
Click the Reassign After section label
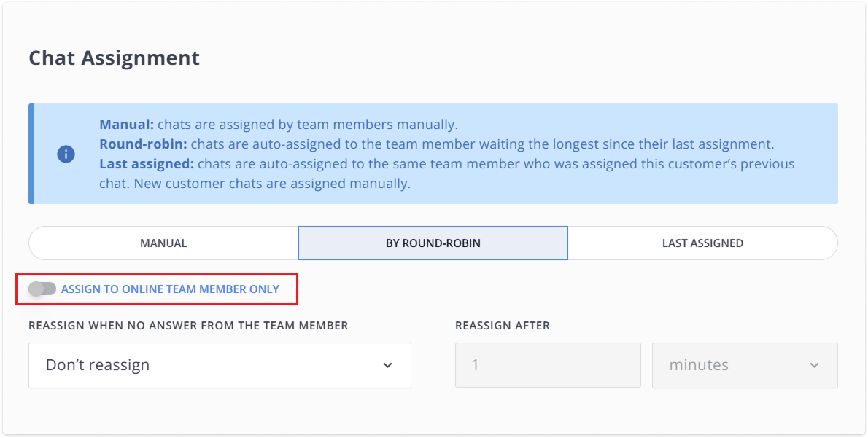coord(502,326)
